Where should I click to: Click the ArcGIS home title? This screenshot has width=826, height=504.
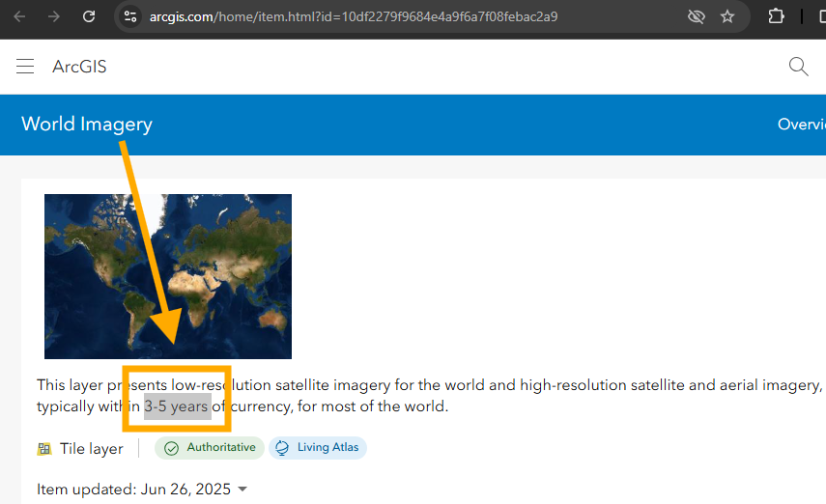[x=79, y=67]
